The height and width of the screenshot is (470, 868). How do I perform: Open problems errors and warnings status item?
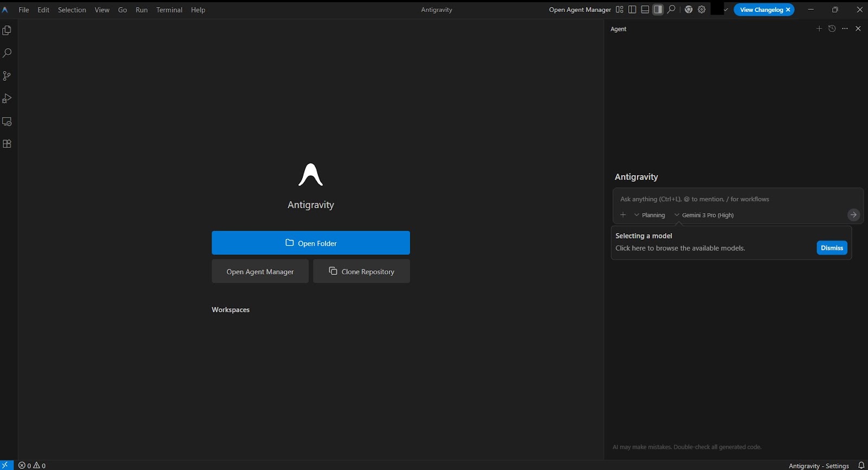(32, 465)
